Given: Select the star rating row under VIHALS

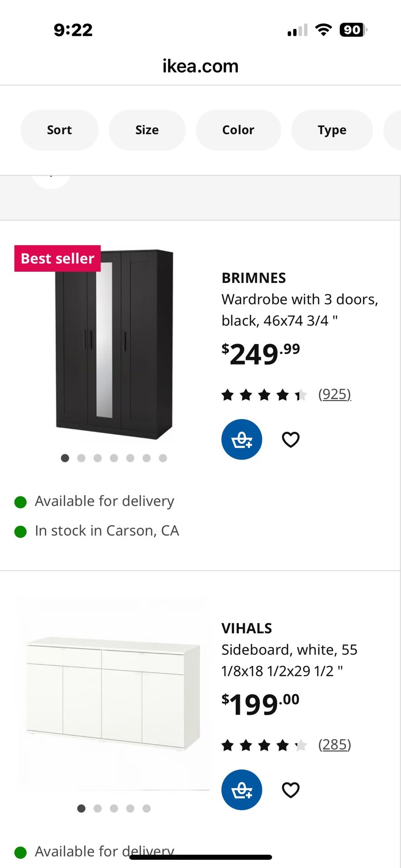Looking at the screenshot, I should pyautogui.click(x=264, y=745).
